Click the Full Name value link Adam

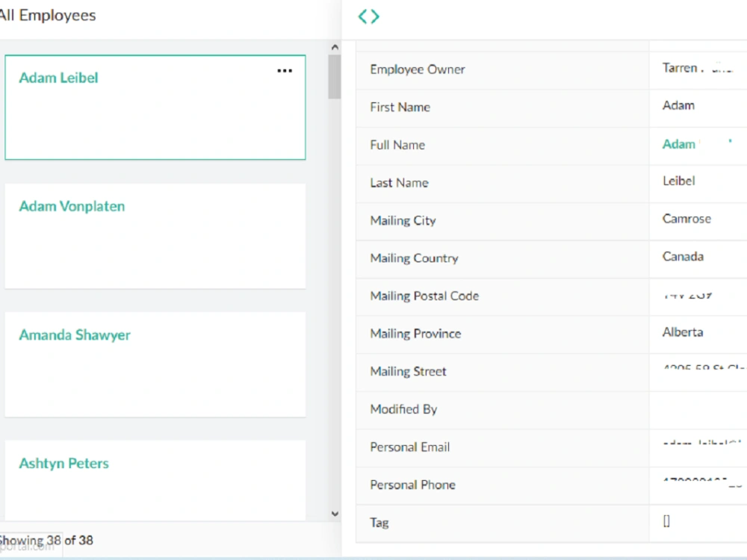tap(679, 144)
